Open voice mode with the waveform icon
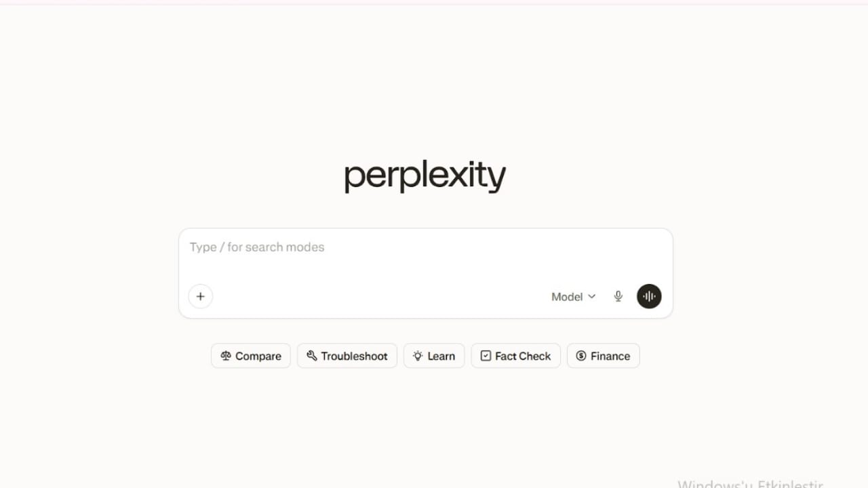868x488 pixels. pyautogui.click(x=649, y=296)
